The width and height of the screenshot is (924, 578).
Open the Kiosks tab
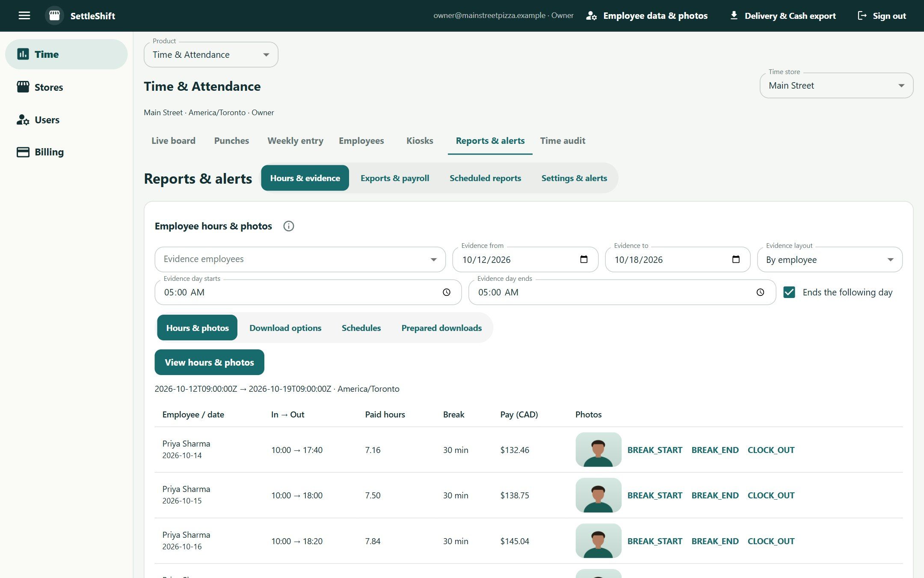pos(420,141)
